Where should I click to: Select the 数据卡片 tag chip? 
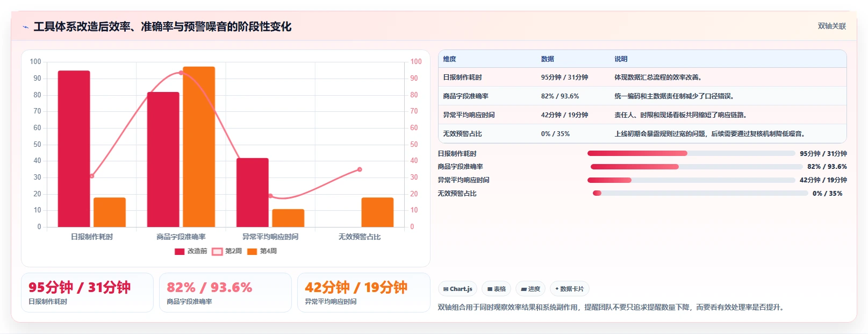[x=569, y=289]
